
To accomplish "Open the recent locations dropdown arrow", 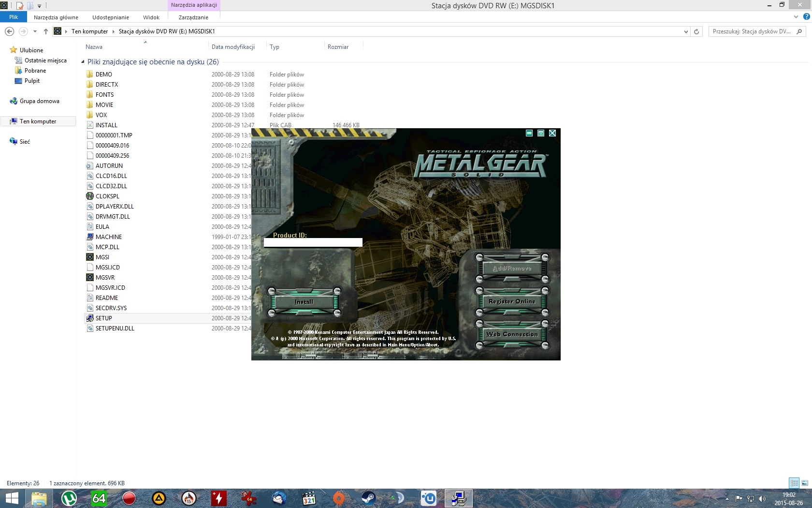I will [x=35, y=31].
